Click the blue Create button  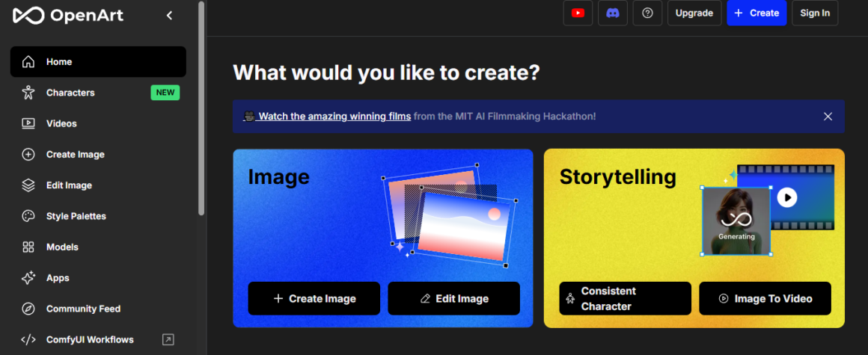757,13
